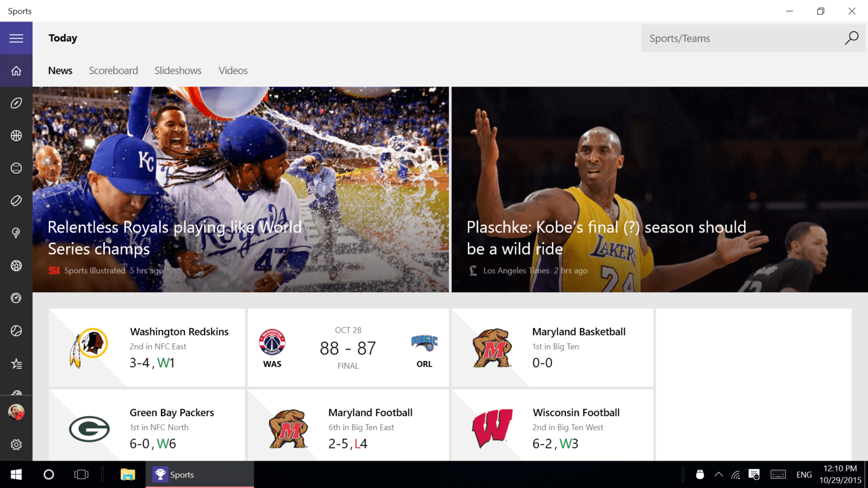
Task: Open the taskbar clock and date
Action: click(840, 475)
